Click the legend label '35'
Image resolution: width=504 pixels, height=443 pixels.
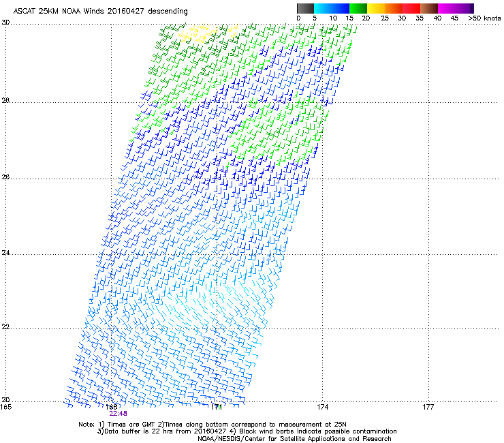(x=420, y=18)
